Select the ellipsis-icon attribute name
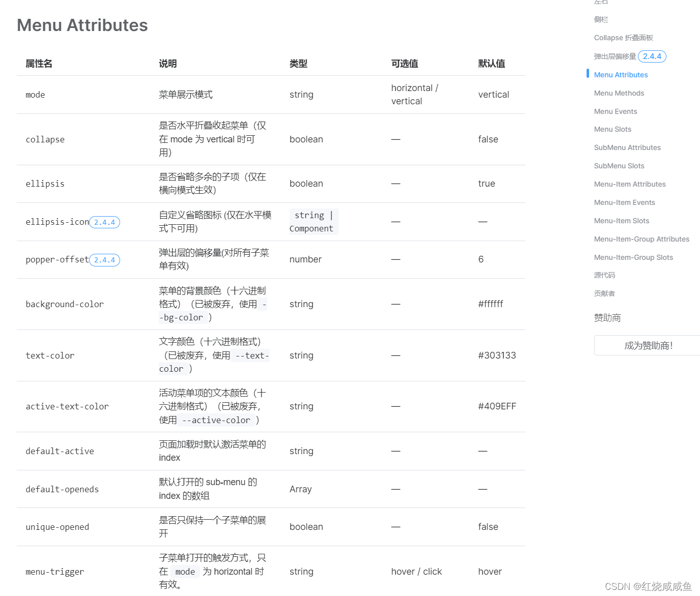The image size is (700, 596). pos(57,222)
